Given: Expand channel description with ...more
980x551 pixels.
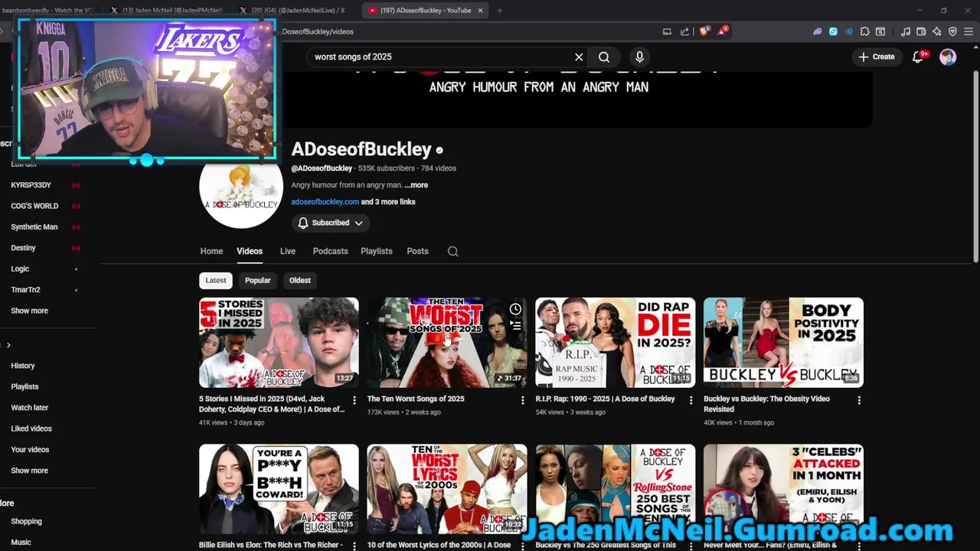Looking at the screenshot, I should [416, 185].
